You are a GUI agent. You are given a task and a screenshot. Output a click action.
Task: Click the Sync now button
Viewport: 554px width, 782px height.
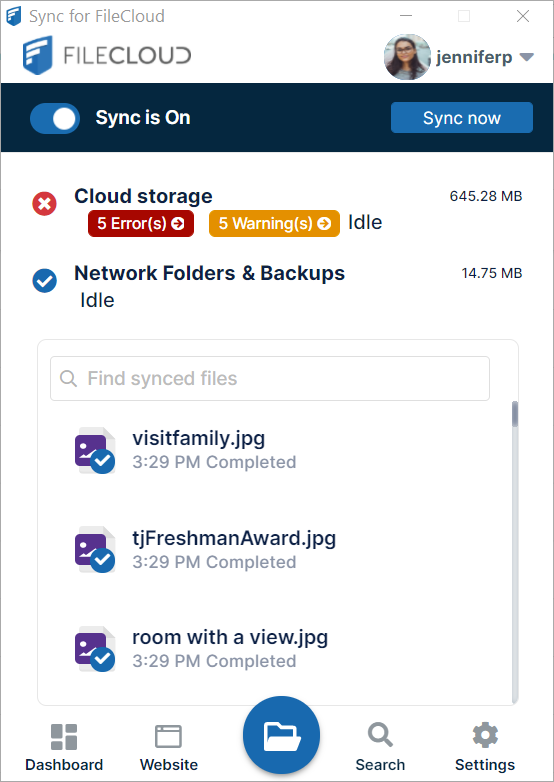coord(462,118)
